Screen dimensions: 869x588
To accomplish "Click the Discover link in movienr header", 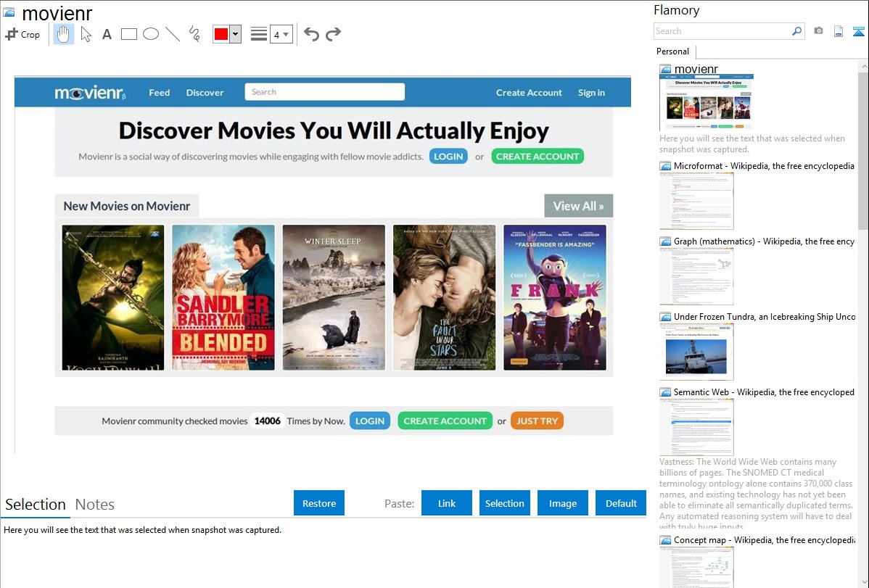I will point(205,93).
